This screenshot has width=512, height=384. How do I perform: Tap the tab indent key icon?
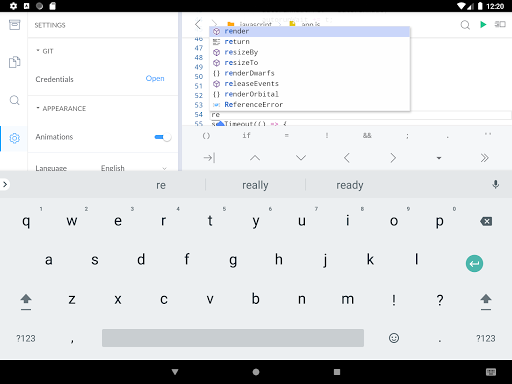point(209,158)
